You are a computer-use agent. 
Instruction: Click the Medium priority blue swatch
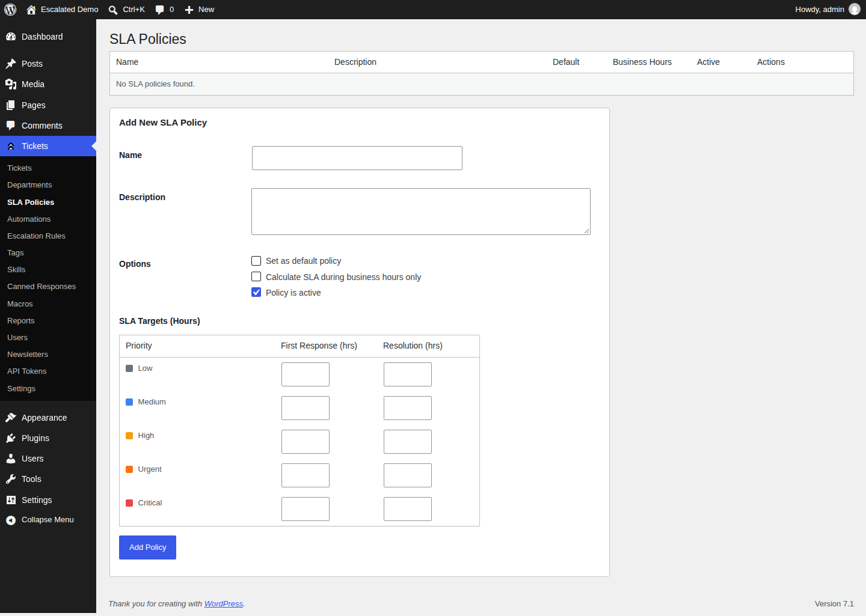point(129,402)
